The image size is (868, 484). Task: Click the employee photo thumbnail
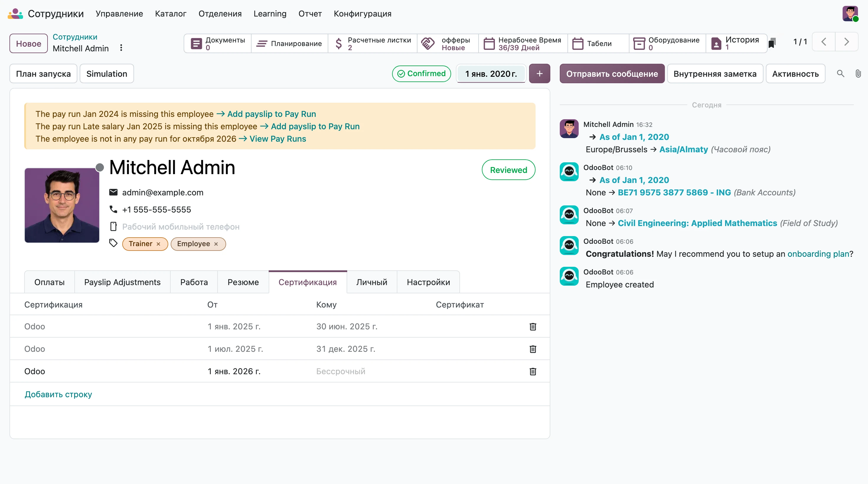coord(62,205)
